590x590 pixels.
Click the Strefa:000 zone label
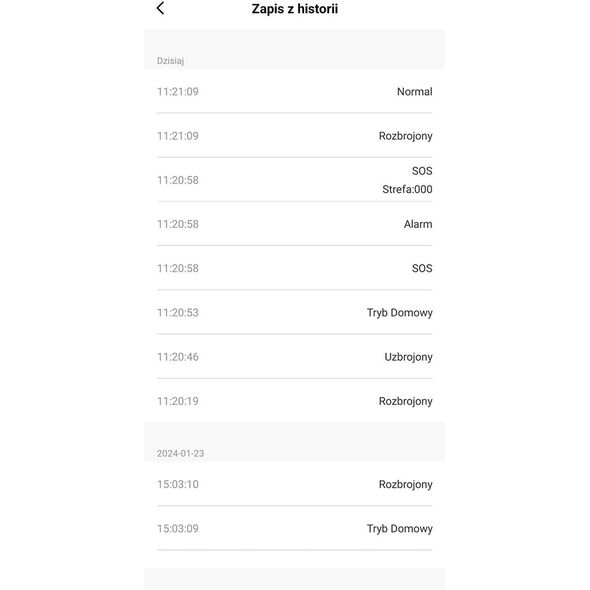click(x=407, y=189)
